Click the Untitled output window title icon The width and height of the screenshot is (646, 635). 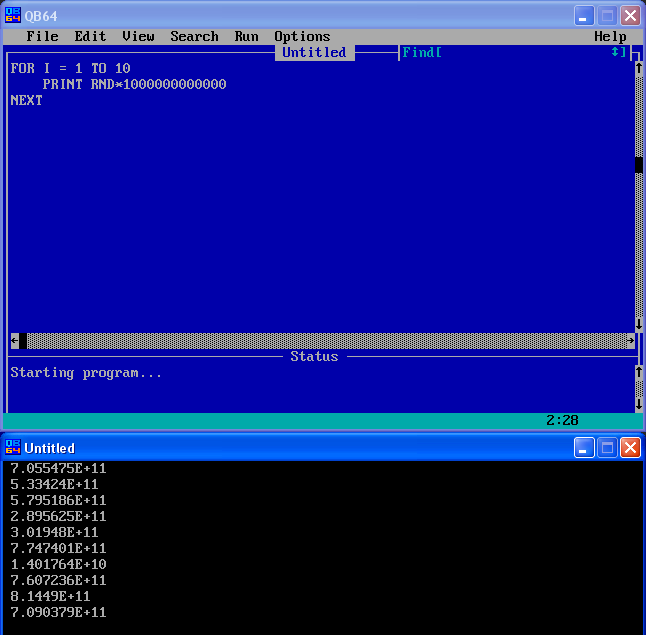pos(13,447)
